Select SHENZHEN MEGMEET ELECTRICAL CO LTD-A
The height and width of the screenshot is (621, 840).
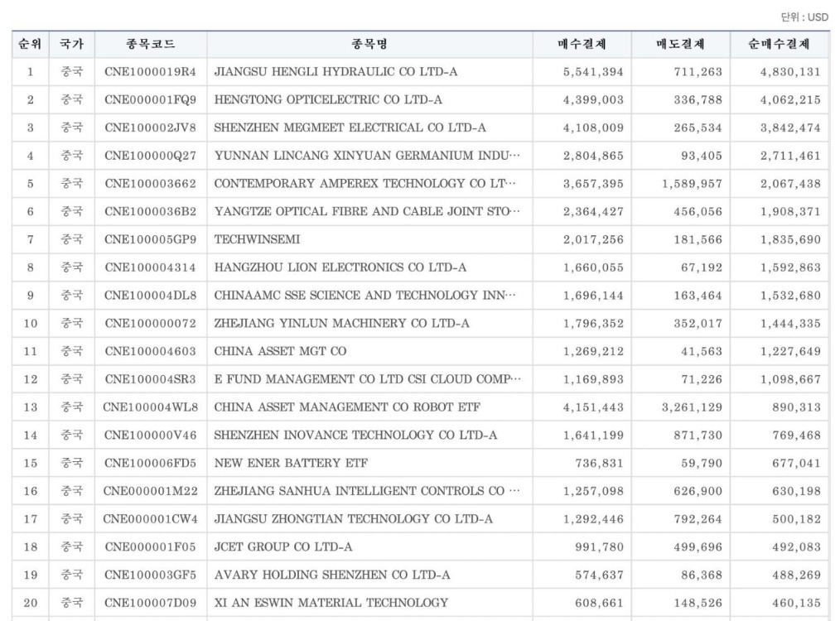[350, 128]
